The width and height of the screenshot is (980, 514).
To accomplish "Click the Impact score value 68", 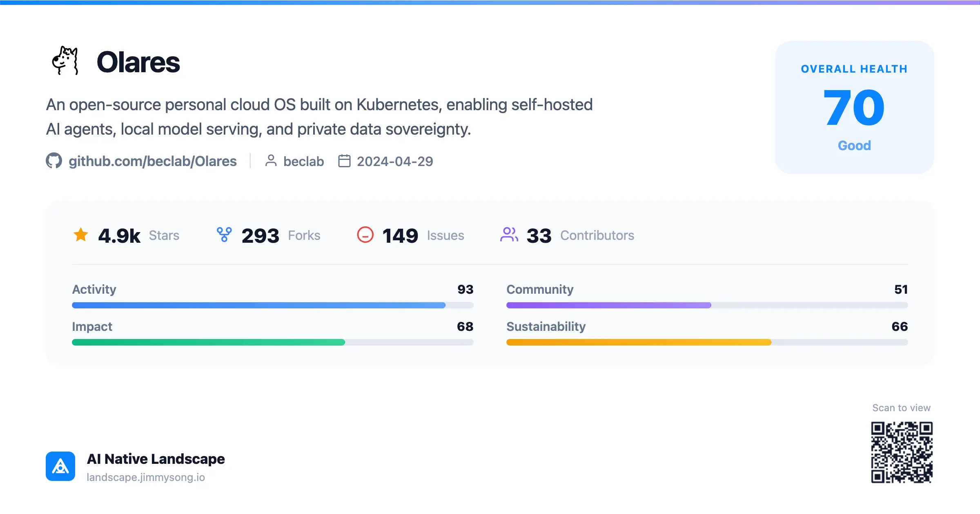I will coord(465,326).
